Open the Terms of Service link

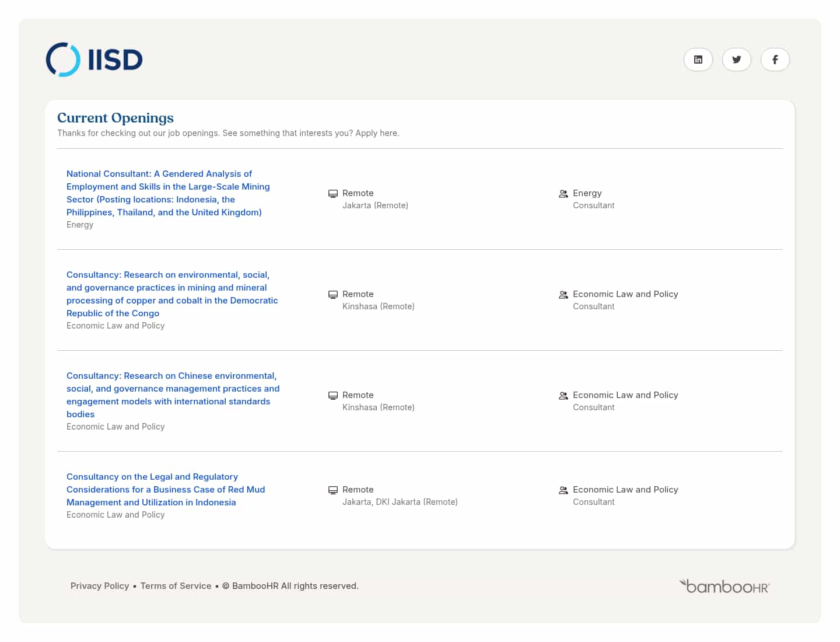[176, 586]
